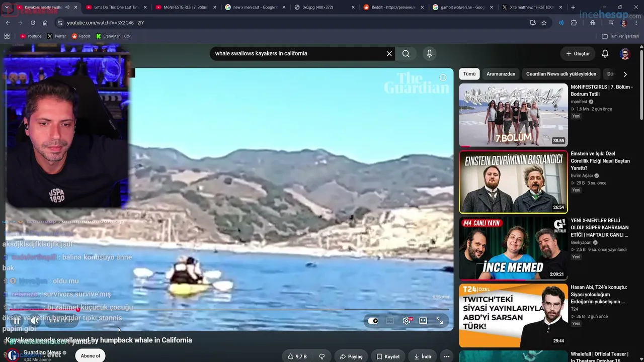
Task: Open the Chrome profile avatar in the toolbar
Action: click(x=624, y=23)
